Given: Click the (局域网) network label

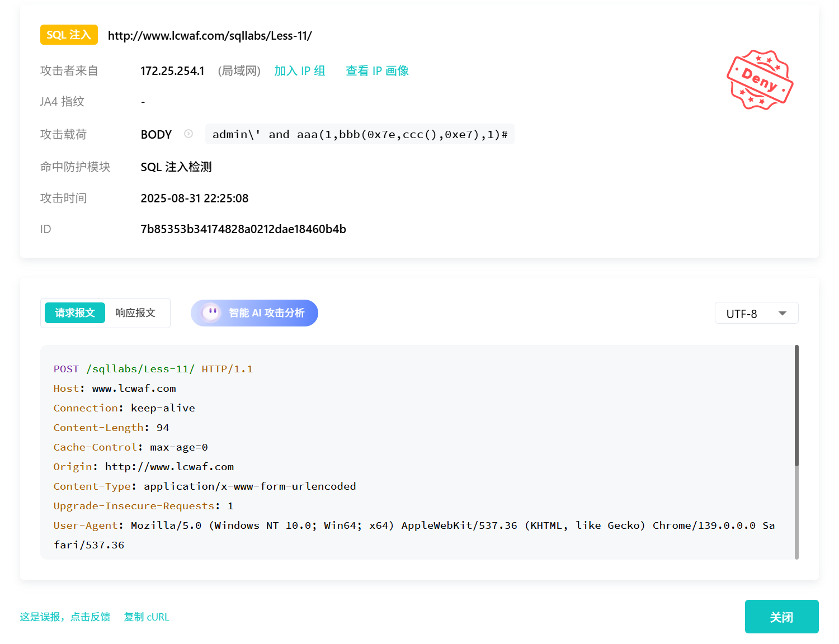Looking at the screenshot, I should tap(239, 71).
